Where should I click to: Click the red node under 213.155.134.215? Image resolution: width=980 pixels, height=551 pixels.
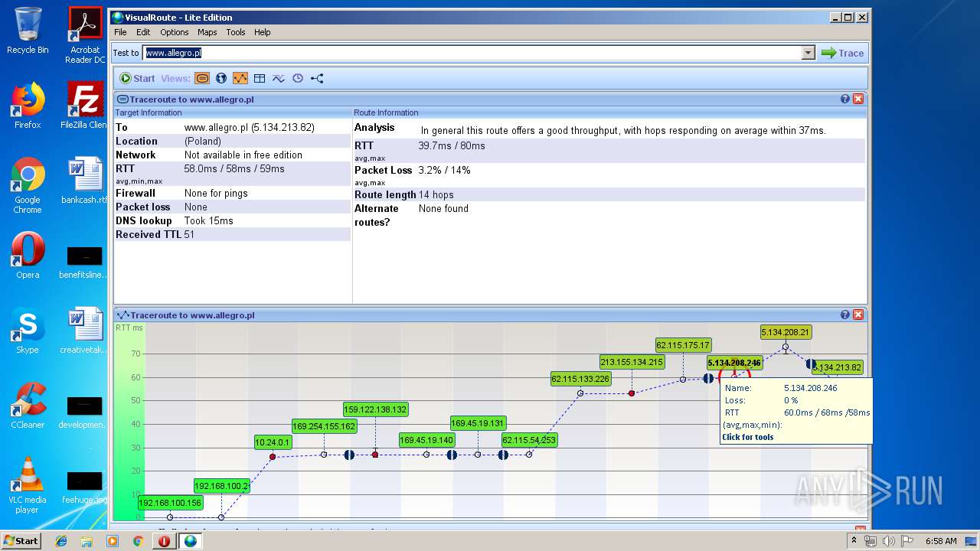click(x=632, y=393)
